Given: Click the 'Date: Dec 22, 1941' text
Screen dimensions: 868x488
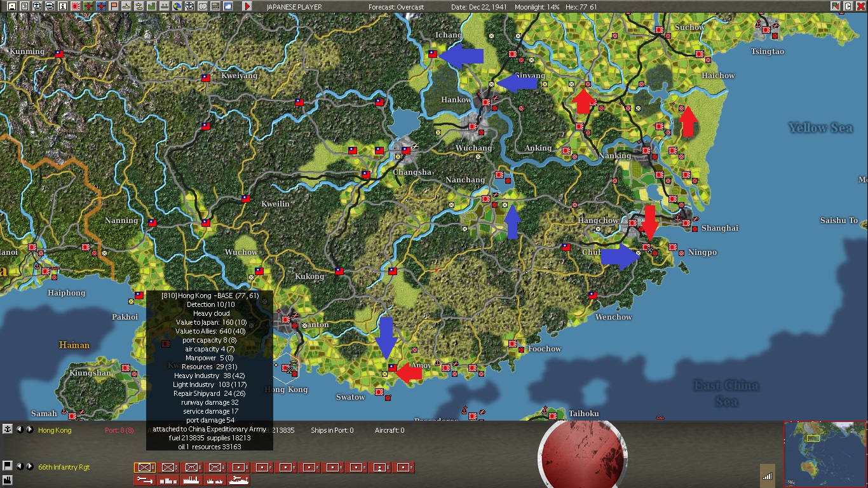Looking at the screenshot, I should pyautogui.click(x=479, y=7).
